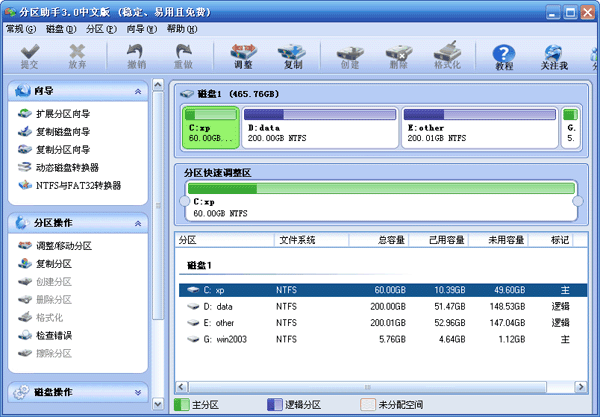Click the 关注我 toolbar icon
This screenshot has height=417, width=600.
(x=555, y=56)
